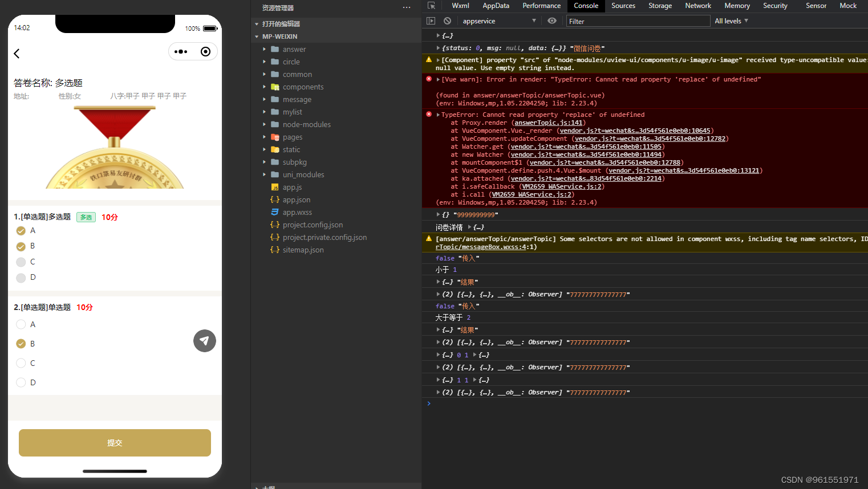Toggle the console sidebar panel icon
Image resolution: width=868 pixels, height=489 pixels.
[431, 21]
